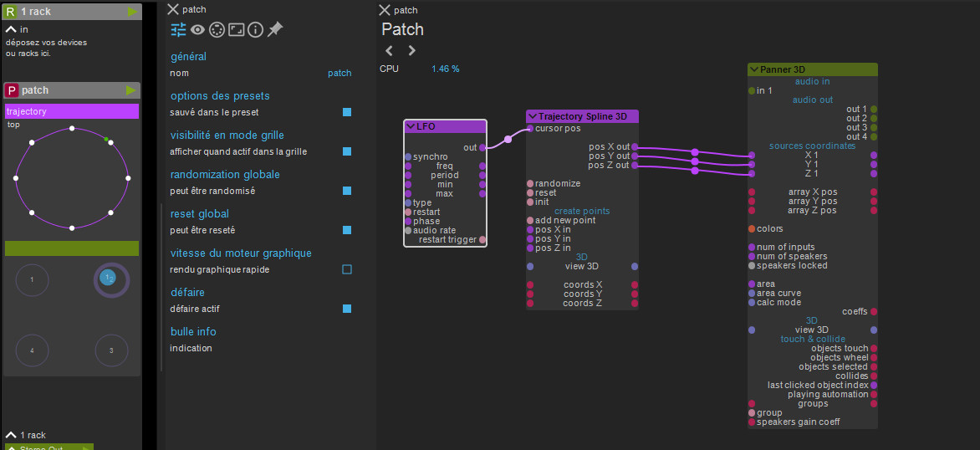Viewport: 980px width, 450px height.
Task: Click the green play arrow on patch module
Action: point(130,90)
